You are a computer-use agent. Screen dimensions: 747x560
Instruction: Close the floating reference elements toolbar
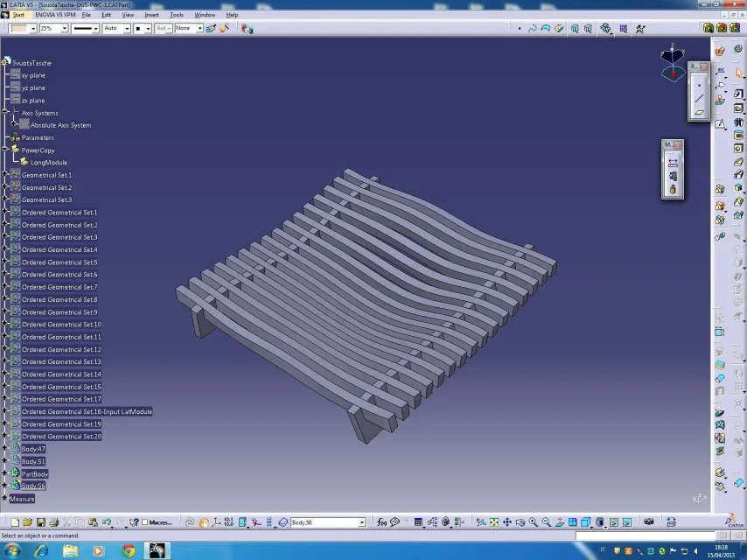[703, 66]
